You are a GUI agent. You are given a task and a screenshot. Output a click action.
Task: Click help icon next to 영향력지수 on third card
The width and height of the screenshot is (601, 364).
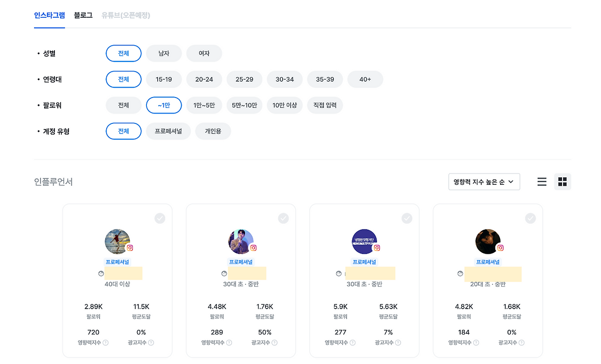pos(353,343)
